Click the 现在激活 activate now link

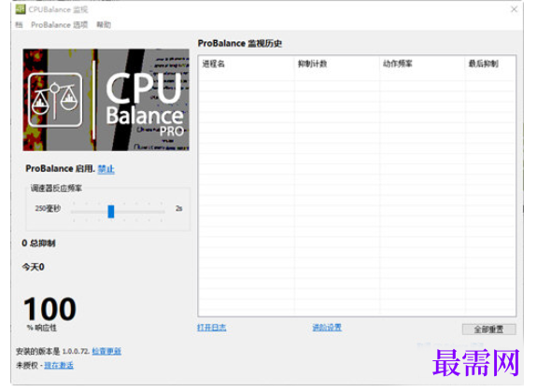pos(59,365)
